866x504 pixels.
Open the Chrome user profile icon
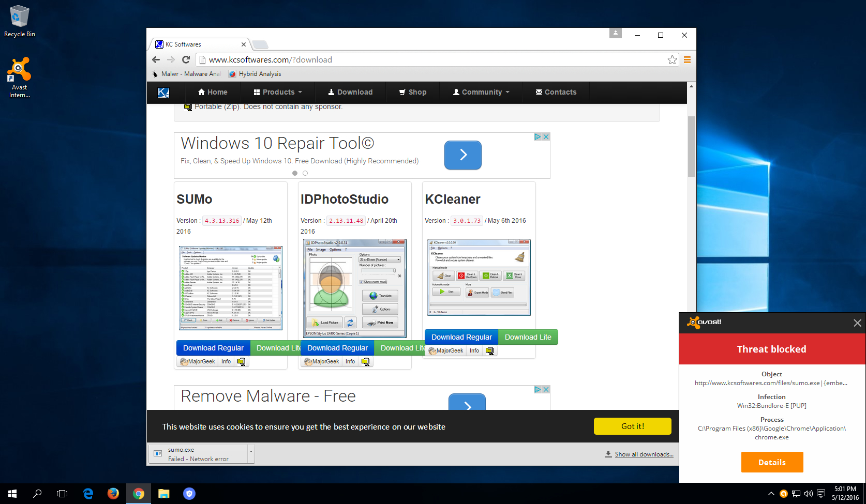click(x=616, y=33)
